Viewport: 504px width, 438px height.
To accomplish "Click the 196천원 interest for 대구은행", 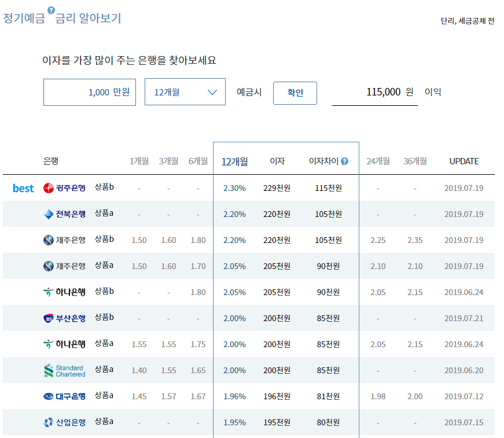I will pos(277,396).
